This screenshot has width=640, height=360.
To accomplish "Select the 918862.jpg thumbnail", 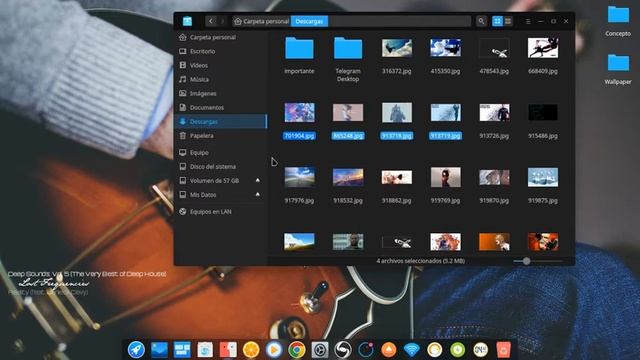I will 397,177.
